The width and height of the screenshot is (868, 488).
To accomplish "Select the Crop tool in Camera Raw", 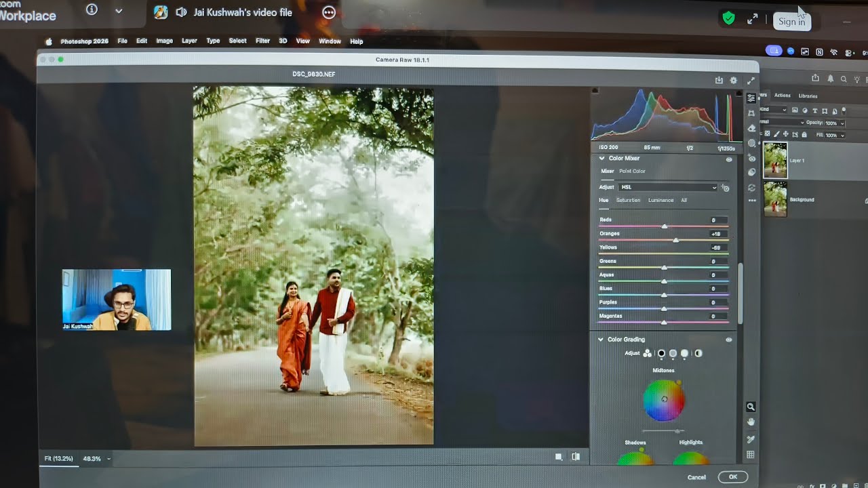I will point(751,113).
